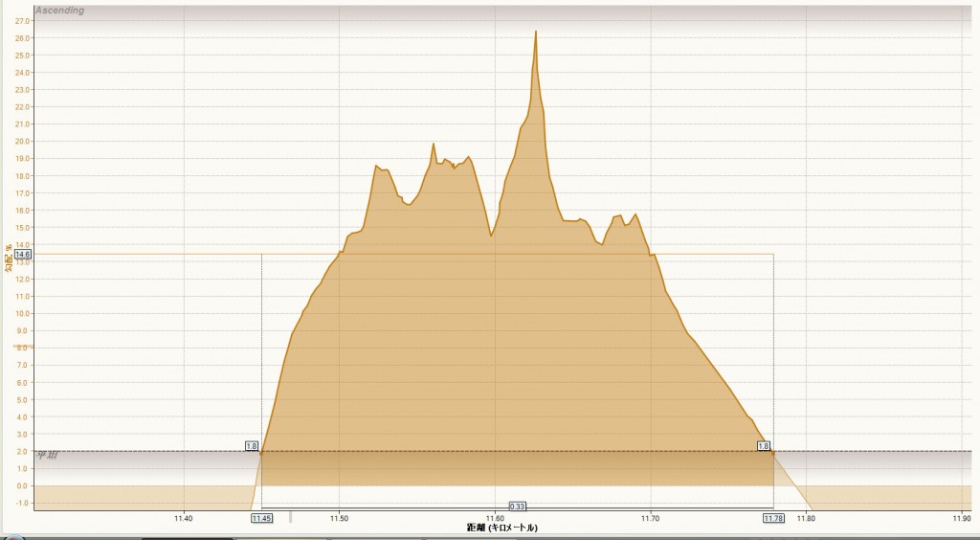Select the 0.33 selection length label
Screen dimensions: 980x540
[517, 506]
